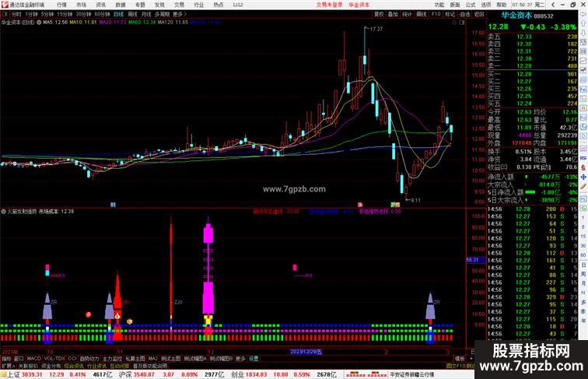Click the 9.11 low price marker
The height and width of the screenshot is (379, 588).
pyautogui.click(x=415, y=200)
